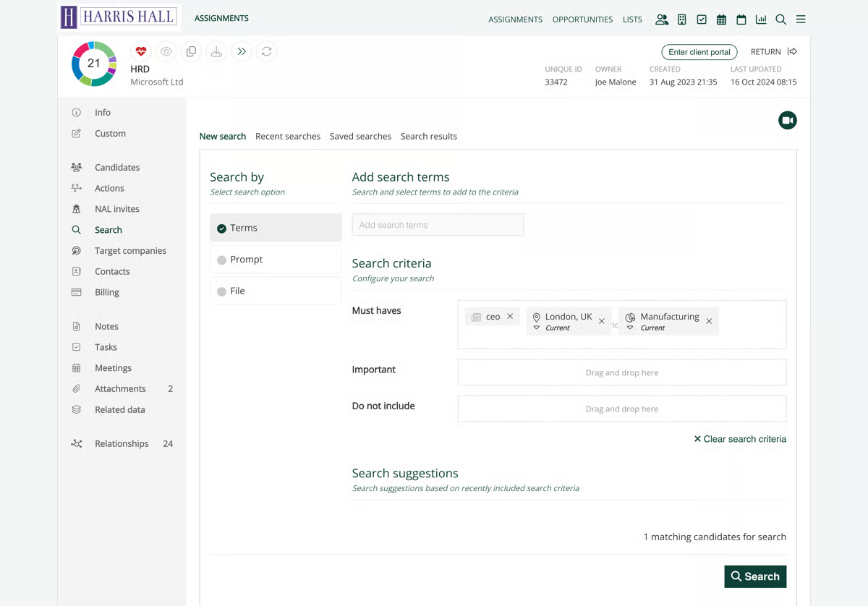Click the Add search terms field
The height and width of the screenshot is (606, 868).
438,225
